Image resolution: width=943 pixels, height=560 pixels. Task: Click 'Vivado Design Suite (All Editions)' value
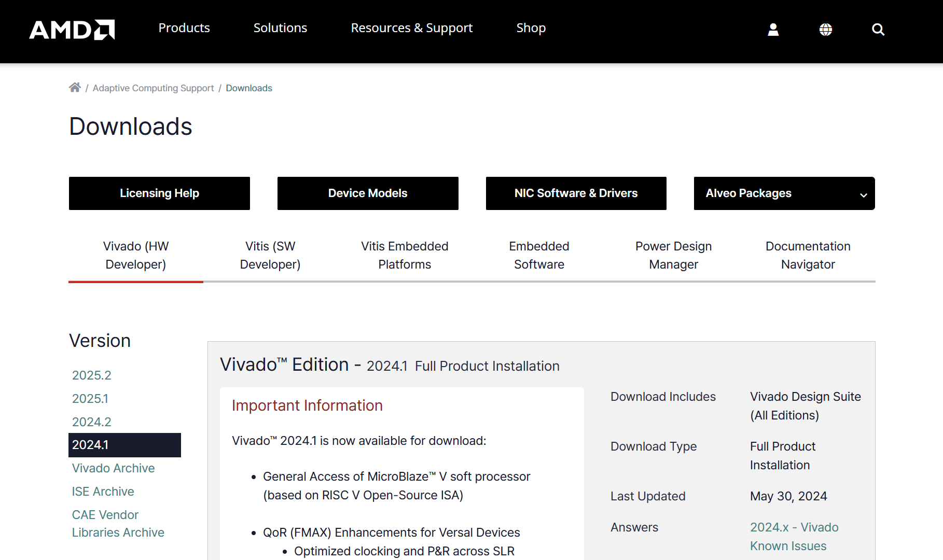[806, 406]
